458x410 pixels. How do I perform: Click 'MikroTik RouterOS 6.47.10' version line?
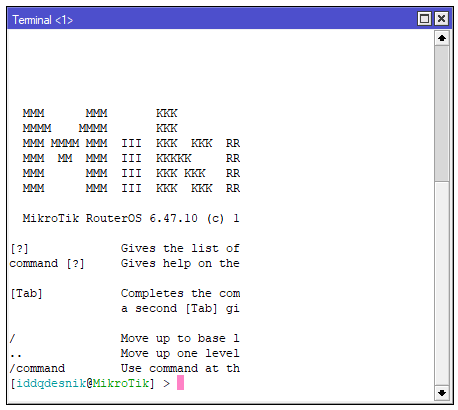click(x=110, y=218)
